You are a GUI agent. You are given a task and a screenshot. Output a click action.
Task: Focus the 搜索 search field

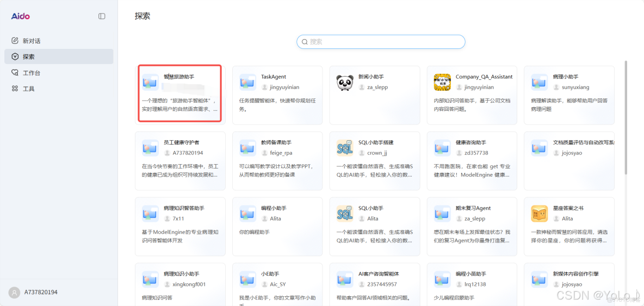pos(381,41)
